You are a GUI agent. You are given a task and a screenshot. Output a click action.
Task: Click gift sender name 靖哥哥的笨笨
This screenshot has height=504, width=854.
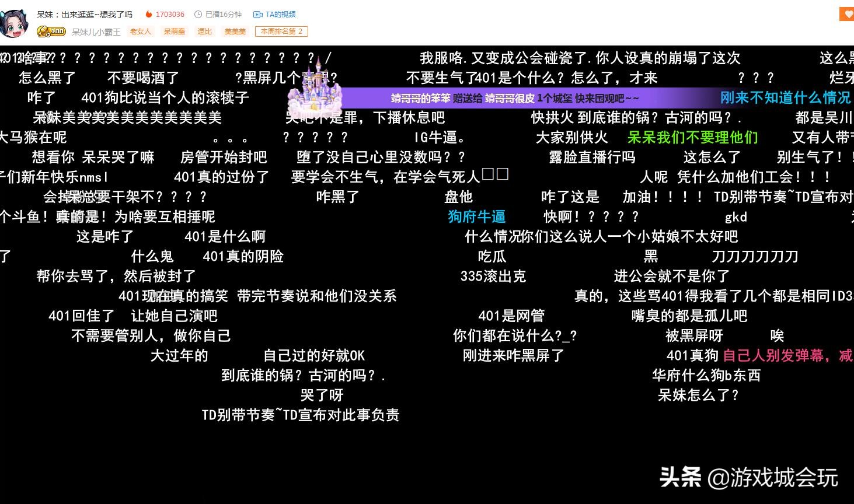pos(420,98)
